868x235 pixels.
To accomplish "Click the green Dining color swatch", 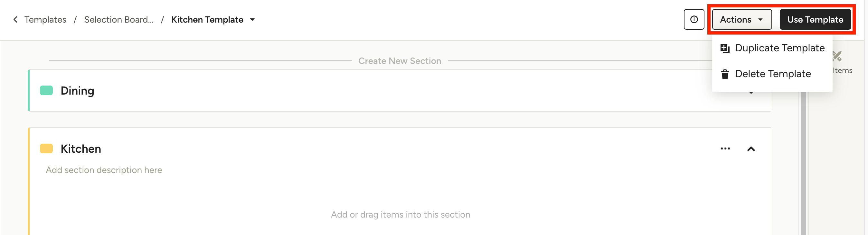I will [46, 90].
